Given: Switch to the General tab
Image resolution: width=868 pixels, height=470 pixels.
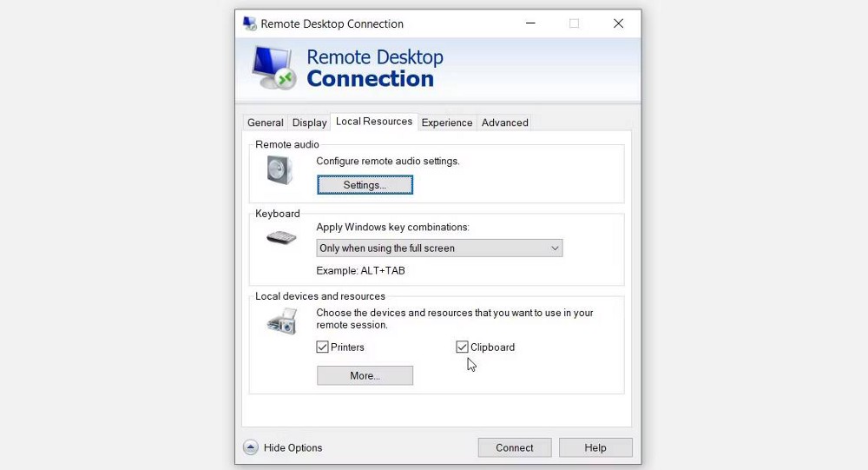Looking at the screenshot, I should pyautogui.click(x=265, y=122).
